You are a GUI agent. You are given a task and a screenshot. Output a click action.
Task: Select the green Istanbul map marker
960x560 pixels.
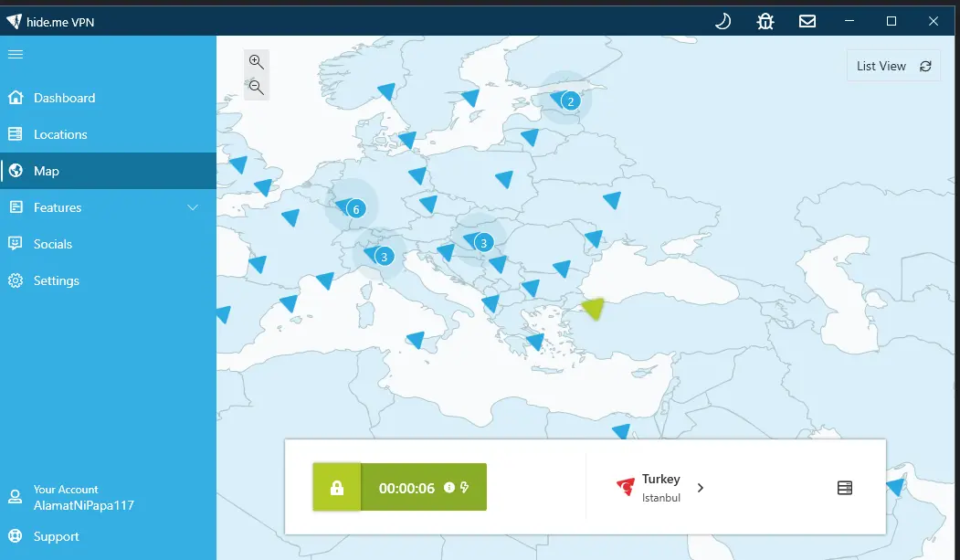594,309
